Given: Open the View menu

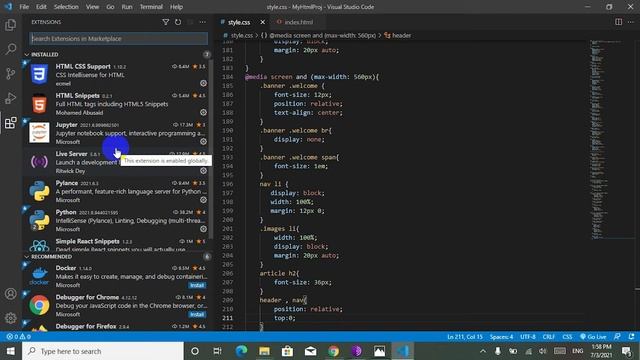Looking at the screenshot, I should [x=92, y=7].
